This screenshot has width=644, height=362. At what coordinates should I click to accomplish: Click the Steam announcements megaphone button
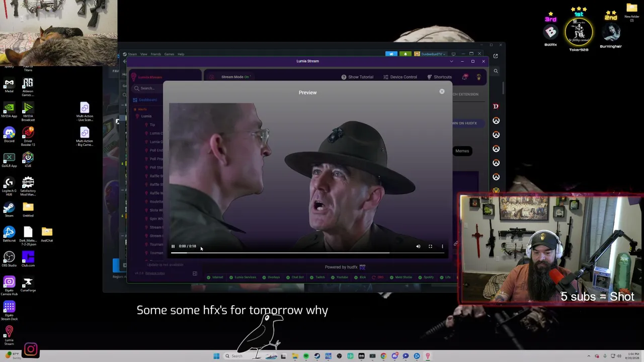click(x=391, y=54)
